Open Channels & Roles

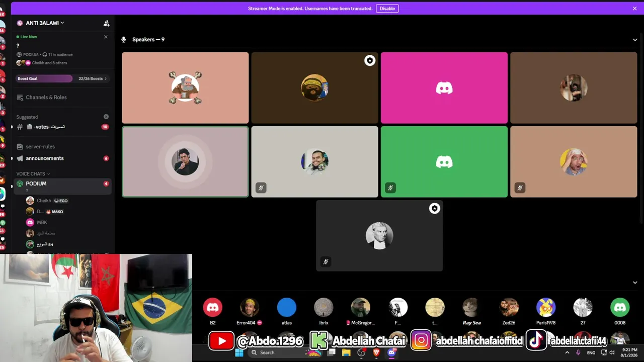[46, 98]
